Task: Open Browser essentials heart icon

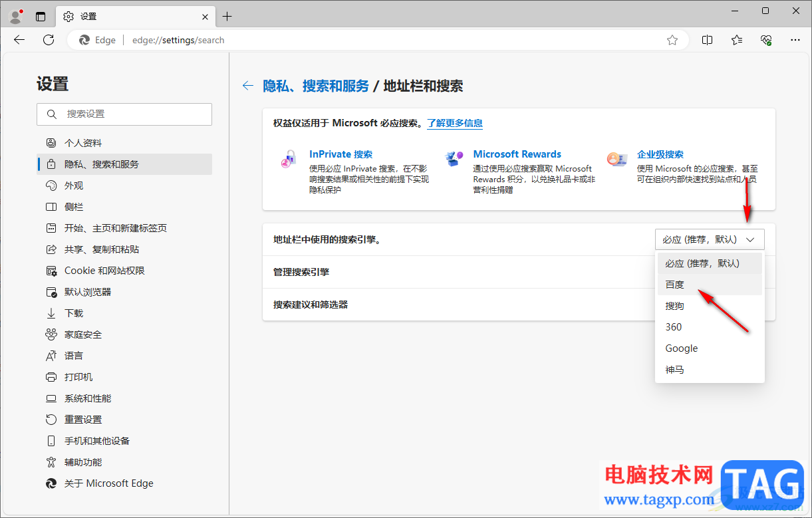Action: pyautogui.click(x=766, y=40)
